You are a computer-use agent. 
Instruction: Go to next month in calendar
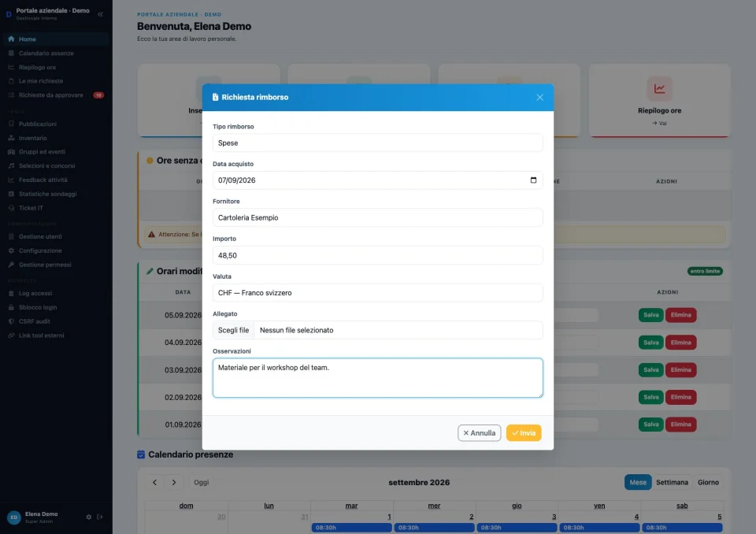(174, 482)
